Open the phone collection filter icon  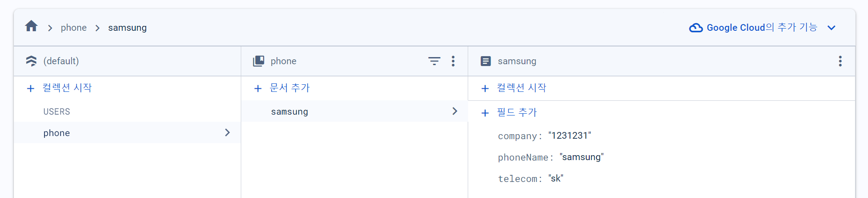pyautogui.click(x=434, y=61)
